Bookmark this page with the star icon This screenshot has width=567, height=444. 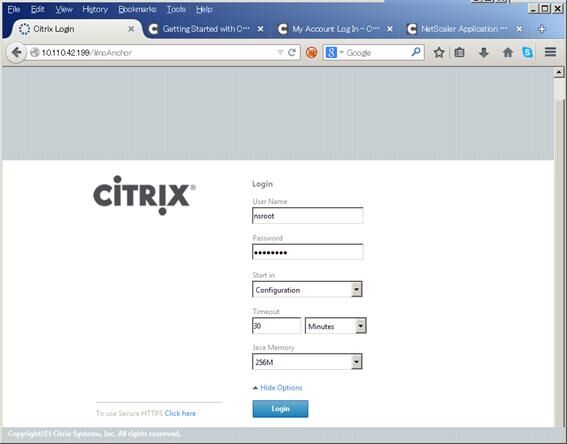pos(439,53)
